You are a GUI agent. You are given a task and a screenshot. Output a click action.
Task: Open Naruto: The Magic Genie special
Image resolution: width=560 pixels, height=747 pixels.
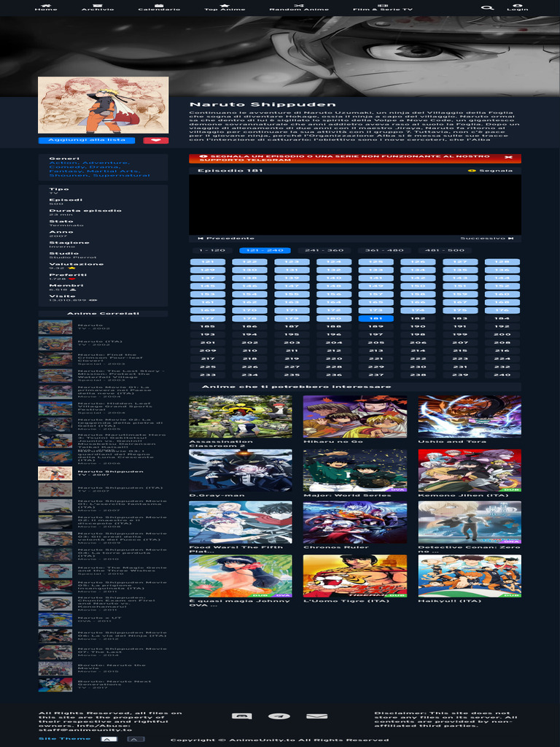(103, 570)
